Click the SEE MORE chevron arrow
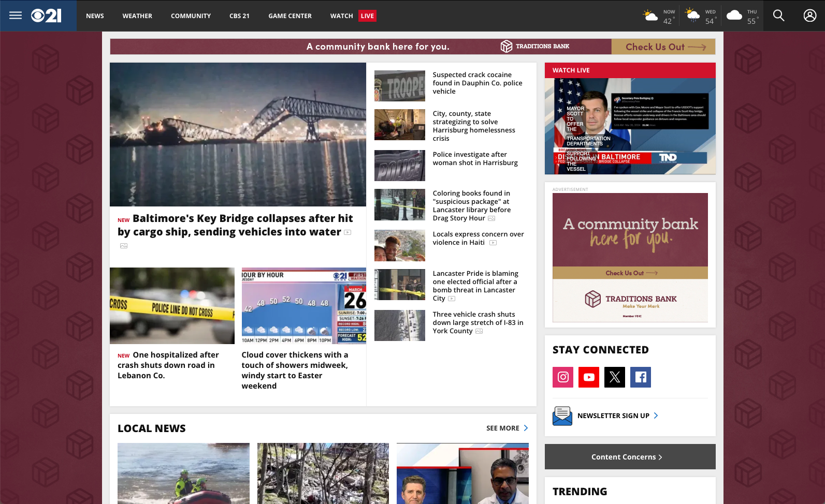This screenshot has height=504, width=825. tap(526, 428)
